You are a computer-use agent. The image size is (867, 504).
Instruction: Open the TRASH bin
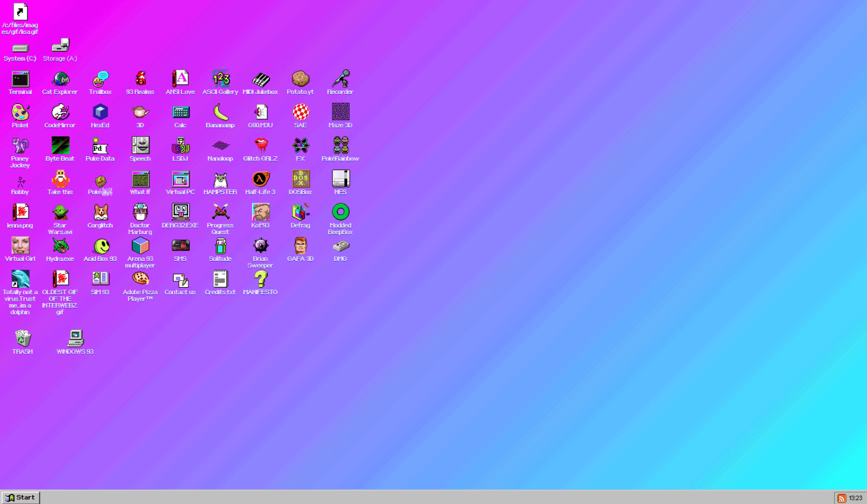point(23,339)
